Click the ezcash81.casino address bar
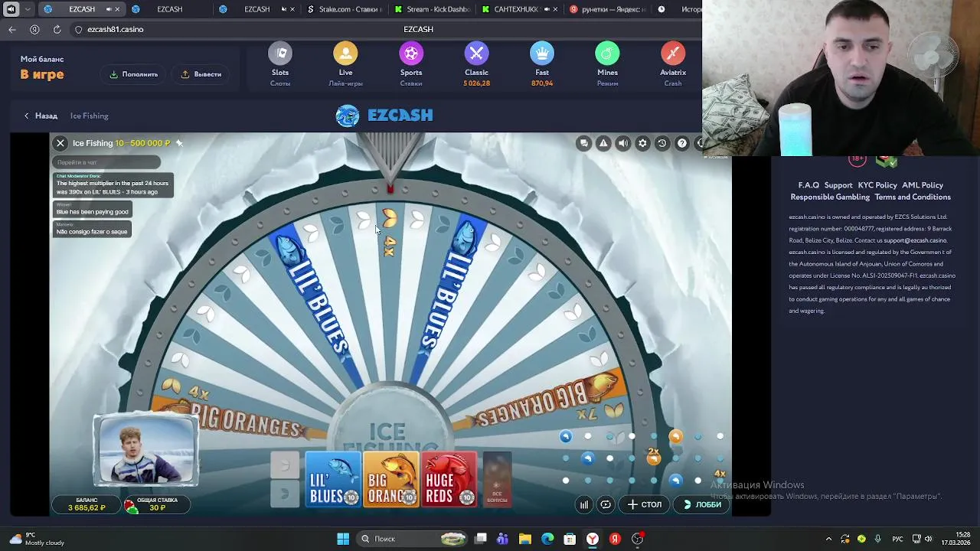Screen dimensions: 980x551 (x=116, y=29)
